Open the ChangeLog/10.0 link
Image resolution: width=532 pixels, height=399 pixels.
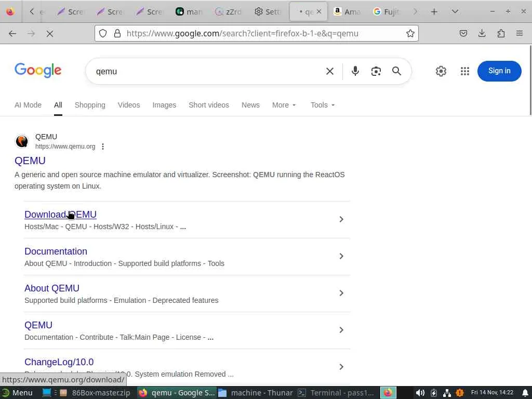point(59,362)
